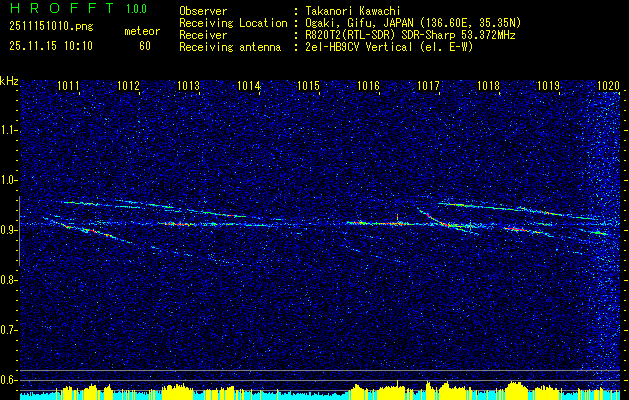Image resolution: width=629 pixels, height=400 pixels.
Task: Click the 0.9 kHz frequency label
Action: point(8,230)
